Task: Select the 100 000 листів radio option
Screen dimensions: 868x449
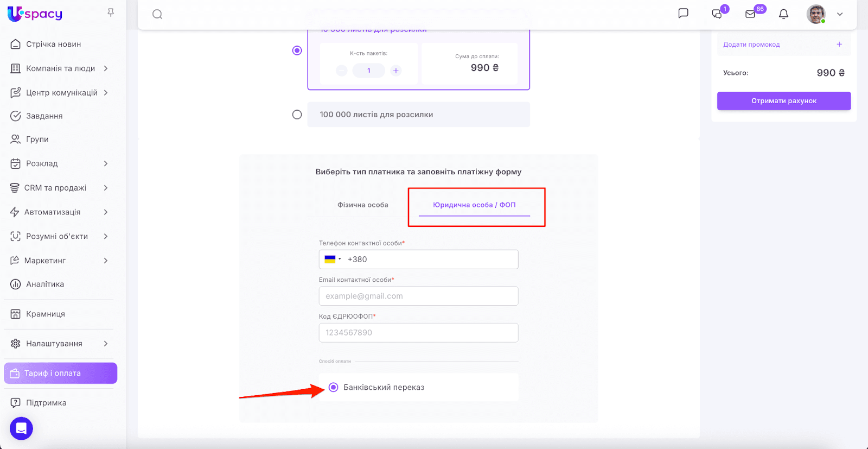Action: (x=297, y=115)
